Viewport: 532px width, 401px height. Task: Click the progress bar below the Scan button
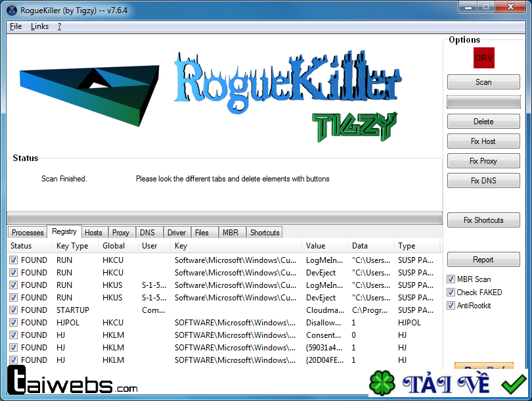[x=483, y=101]
